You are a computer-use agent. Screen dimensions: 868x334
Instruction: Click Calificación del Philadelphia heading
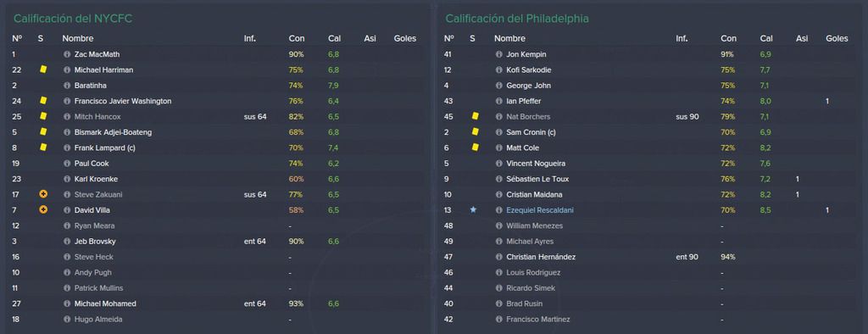click(x=517, y=19)
